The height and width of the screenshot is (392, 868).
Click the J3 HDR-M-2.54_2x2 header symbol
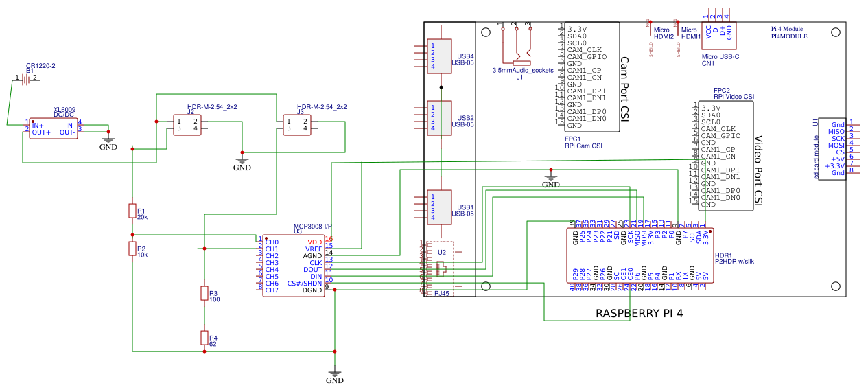point(298,125)
